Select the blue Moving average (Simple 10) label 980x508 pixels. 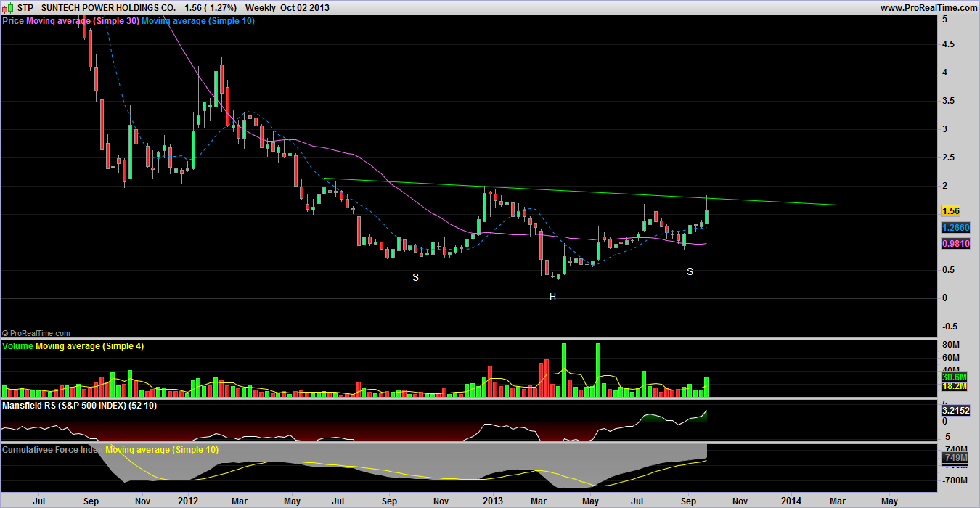click(x=197, y=21)
